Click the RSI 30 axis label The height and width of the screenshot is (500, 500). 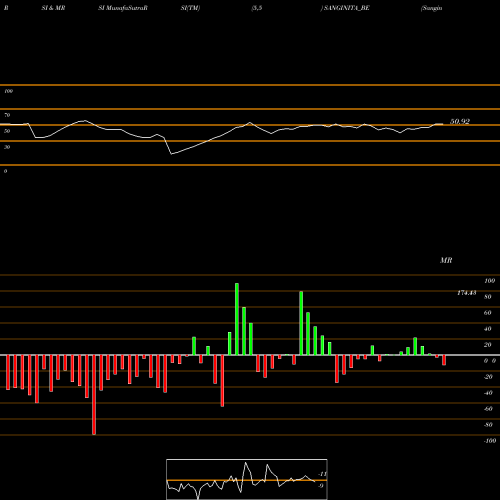[7, 147]
